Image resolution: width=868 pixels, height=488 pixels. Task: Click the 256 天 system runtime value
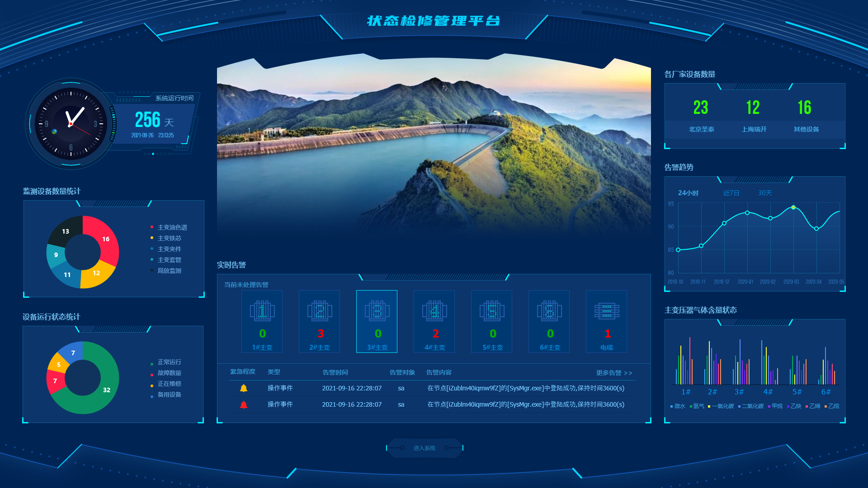pos(154,120)
